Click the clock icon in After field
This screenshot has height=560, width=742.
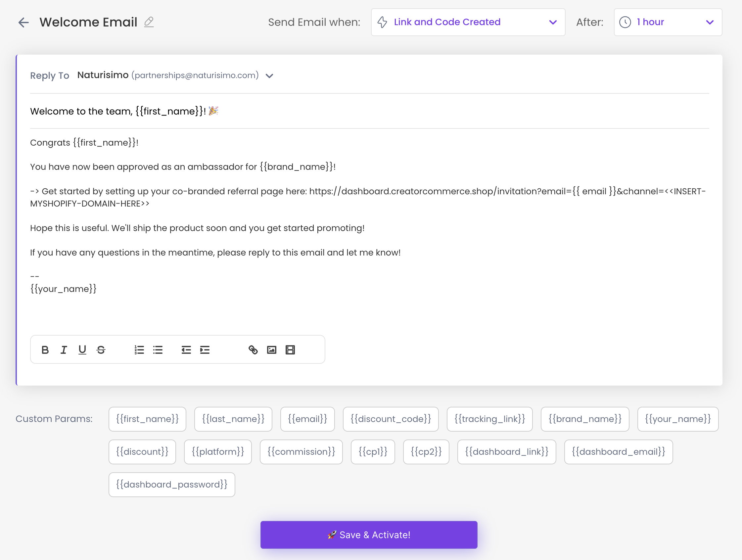pos(625,22)
